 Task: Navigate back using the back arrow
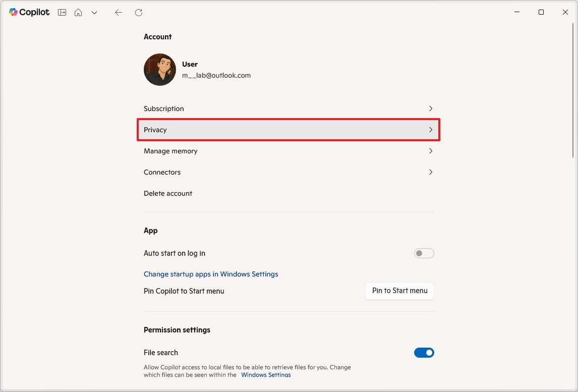coord(119,12)
